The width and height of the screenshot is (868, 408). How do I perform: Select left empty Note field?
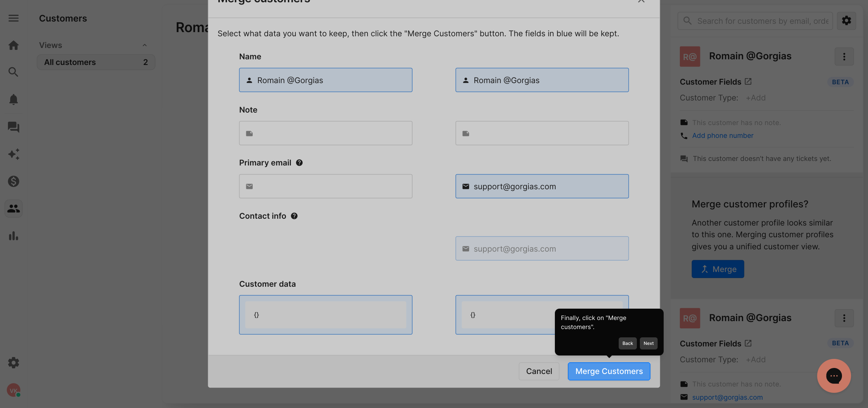click(x=326, y=133)
